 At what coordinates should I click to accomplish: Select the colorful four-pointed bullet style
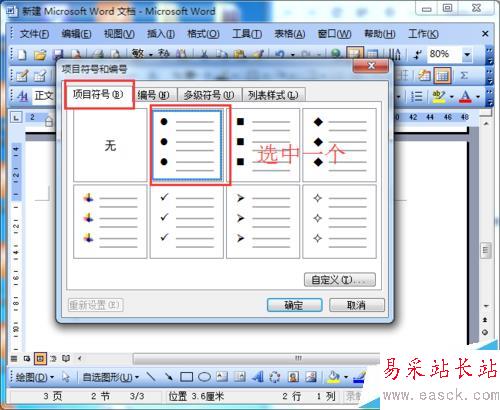tap(110, 222)
